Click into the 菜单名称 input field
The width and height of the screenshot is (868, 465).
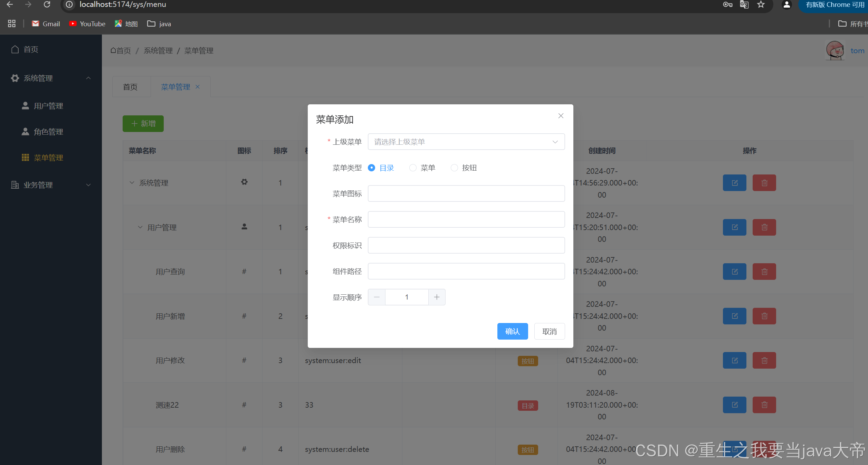click(466, 219)
